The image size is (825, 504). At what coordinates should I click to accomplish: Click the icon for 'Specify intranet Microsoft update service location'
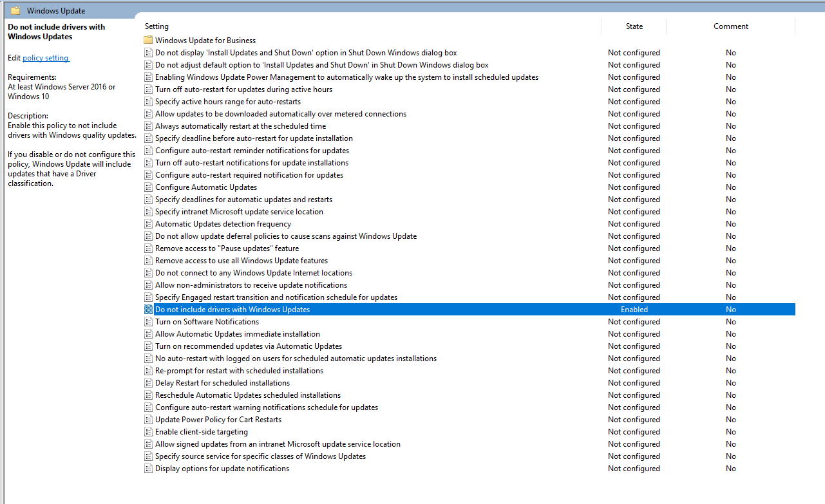coord(148,212)
